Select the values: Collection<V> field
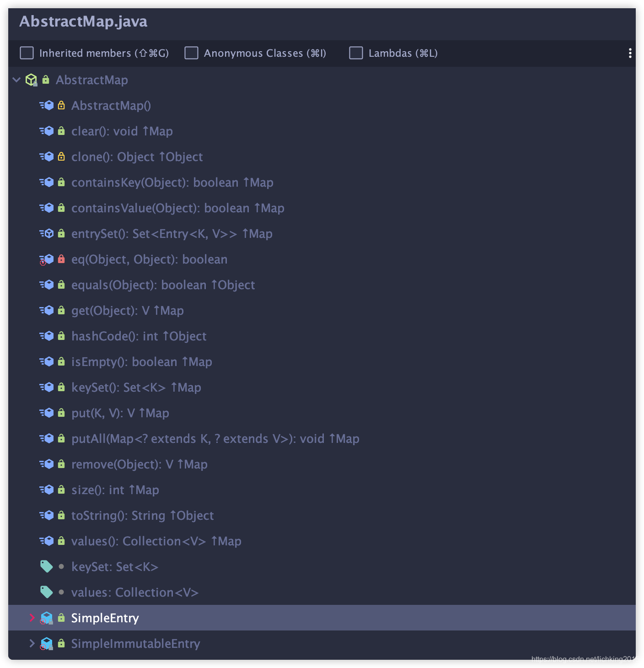Image resolution: width=644 pixels, height=668 pixels. coord(135,593)
